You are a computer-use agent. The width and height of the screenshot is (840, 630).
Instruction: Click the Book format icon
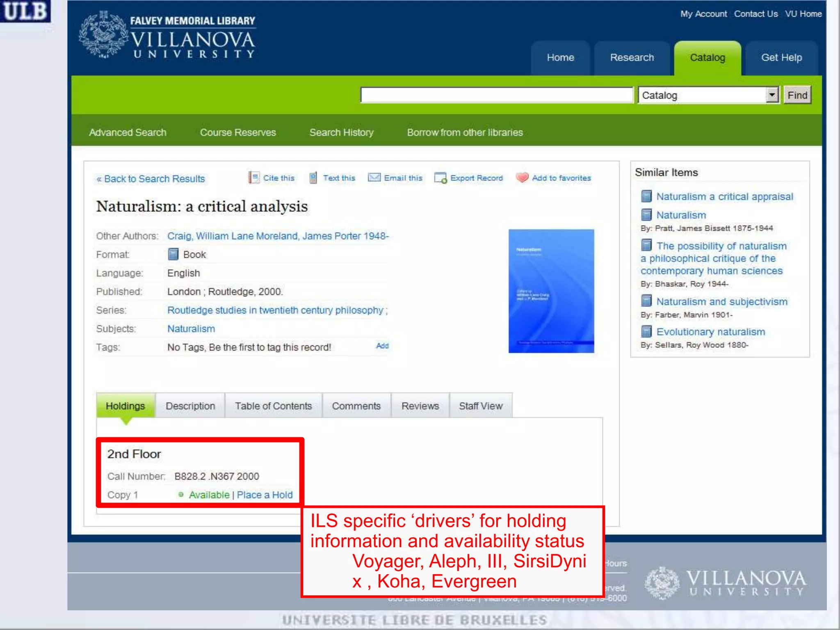click(173, 254)
